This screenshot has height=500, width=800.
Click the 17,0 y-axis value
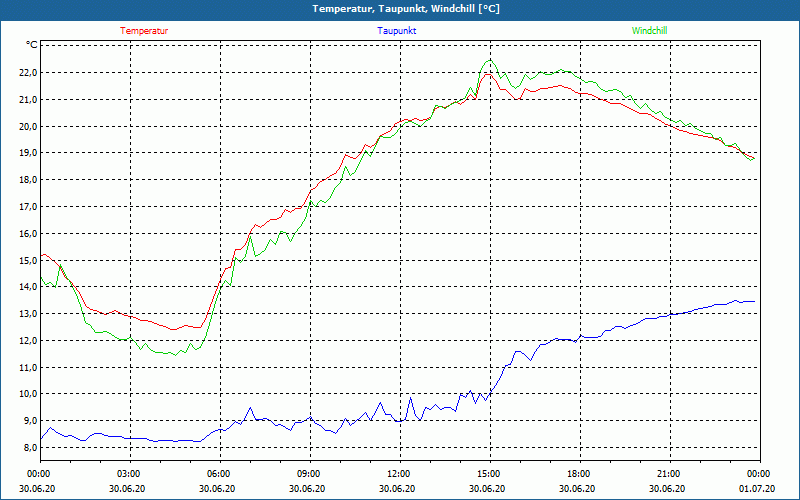click(x=29, y=207)
